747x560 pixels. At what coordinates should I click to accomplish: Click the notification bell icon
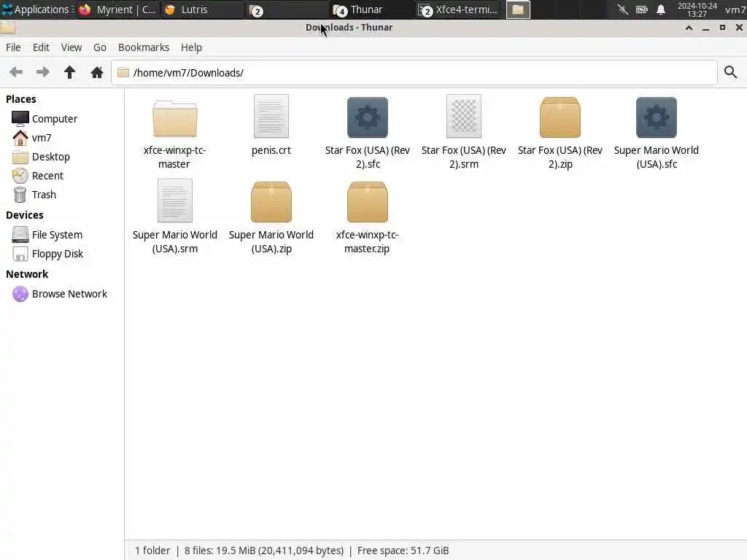click(661, 9)
